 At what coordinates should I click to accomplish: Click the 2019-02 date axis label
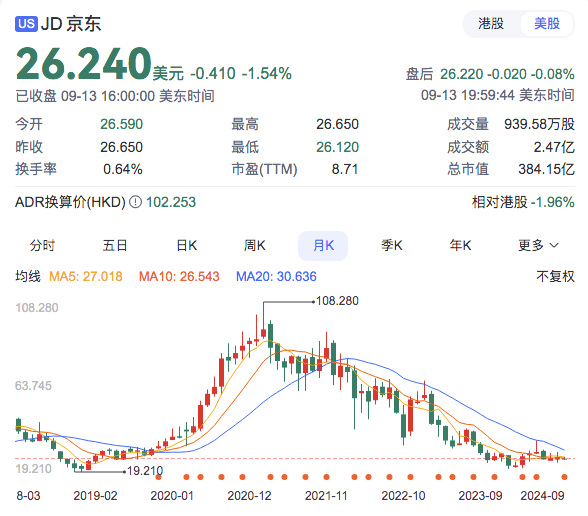[95, 496]
